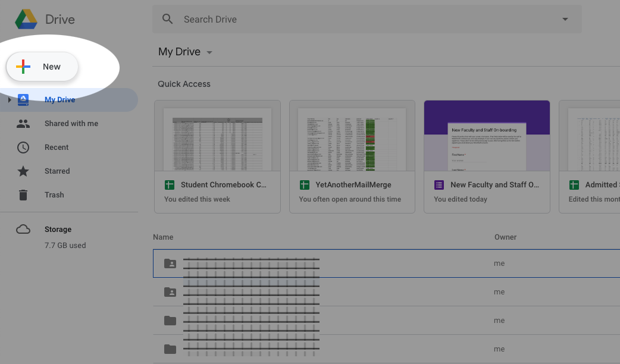Viewport: 620px width, 364px height.
Task: Click the search magnifying glass icon
Action: click(168, 19)
